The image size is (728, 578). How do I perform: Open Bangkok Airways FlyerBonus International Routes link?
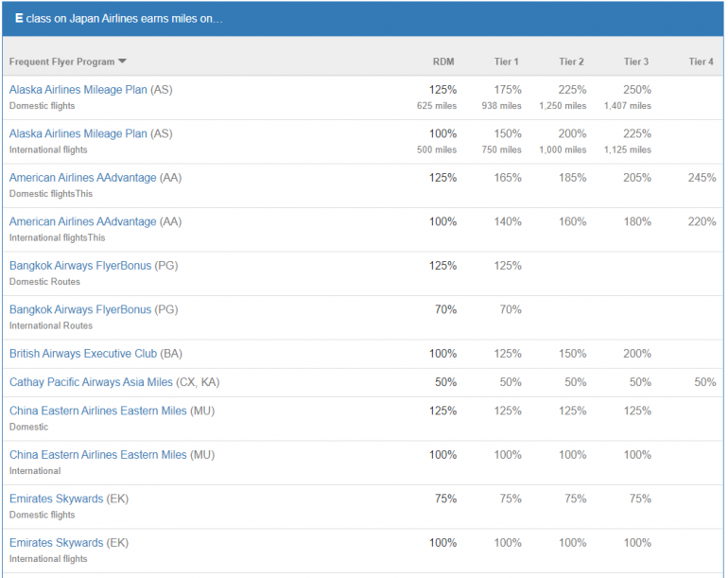[79, 310]
